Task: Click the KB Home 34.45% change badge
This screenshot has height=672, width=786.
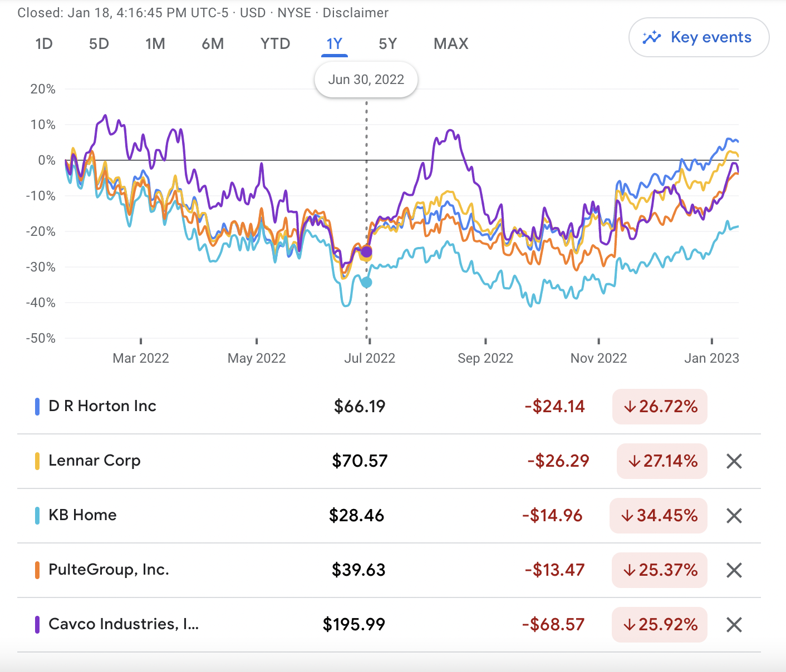Action: pyautogui.click(x=659, y=516)
